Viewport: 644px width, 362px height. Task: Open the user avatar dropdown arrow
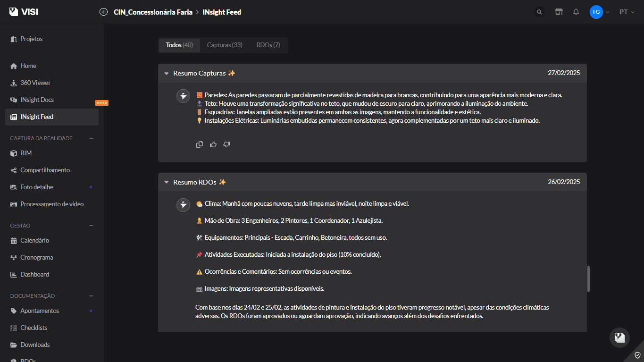[608, 12]
